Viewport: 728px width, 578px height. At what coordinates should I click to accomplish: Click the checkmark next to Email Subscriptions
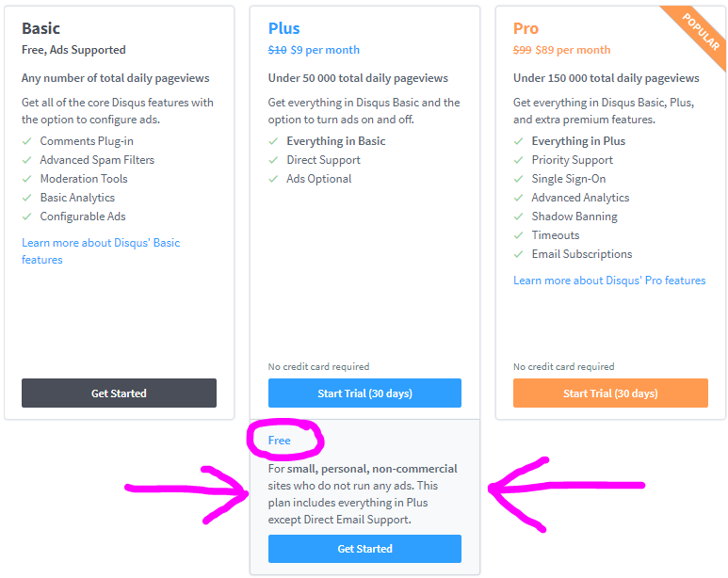tap(519, 254)
